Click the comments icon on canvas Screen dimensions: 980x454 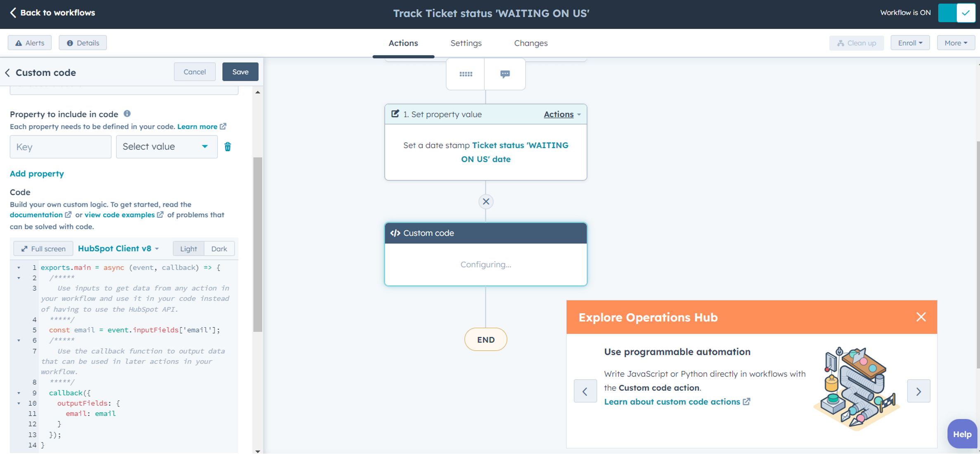(x=505, y=74)
